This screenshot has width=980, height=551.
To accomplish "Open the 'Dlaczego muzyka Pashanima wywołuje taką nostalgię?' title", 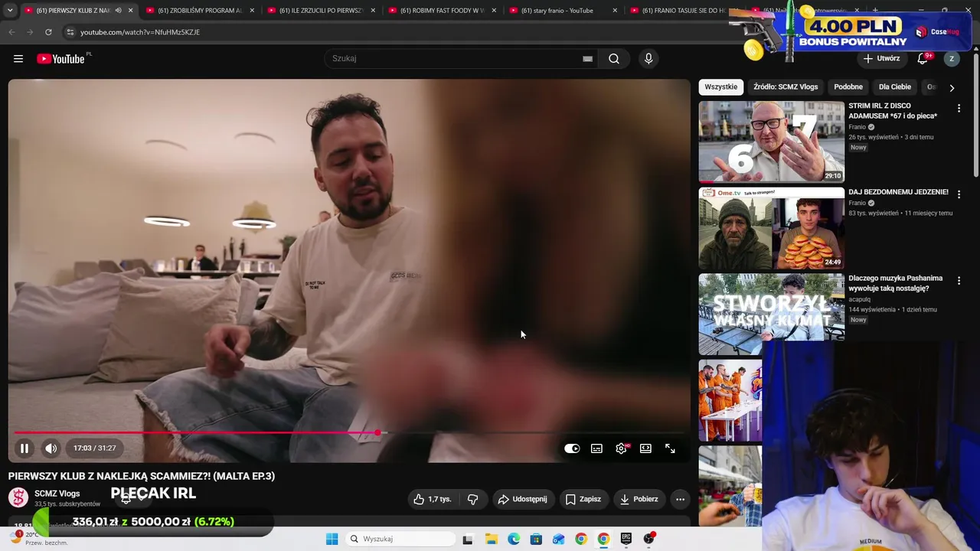I will coord(895,283).
